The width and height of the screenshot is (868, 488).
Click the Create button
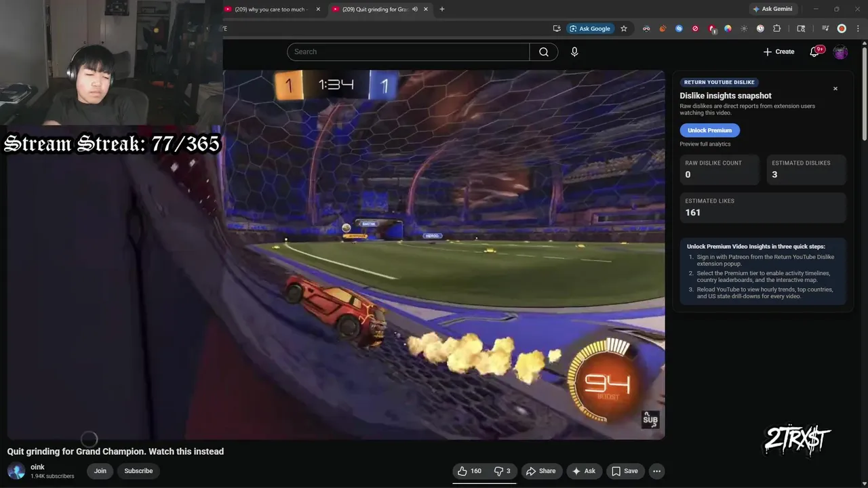(x=778, y=52)
